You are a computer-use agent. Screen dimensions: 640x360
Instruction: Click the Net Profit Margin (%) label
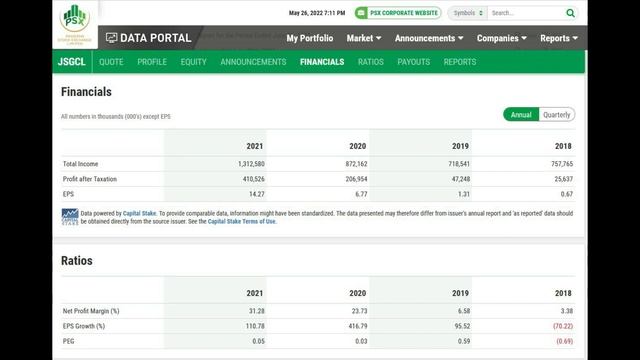tap(91, 311)
